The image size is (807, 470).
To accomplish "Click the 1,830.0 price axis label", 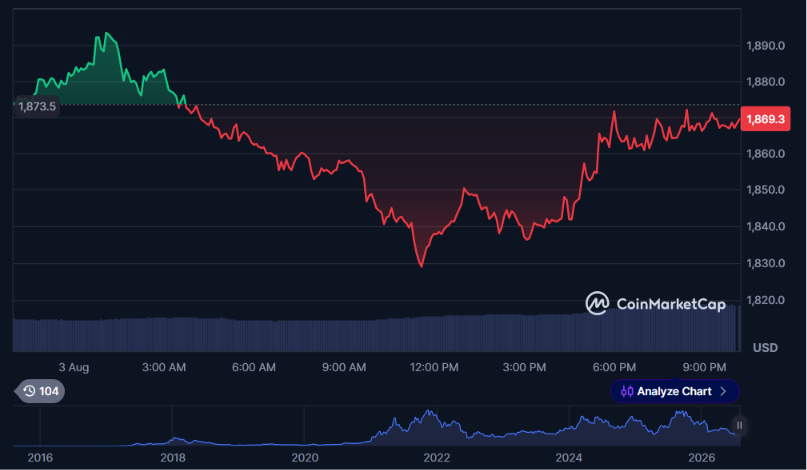I will point(765,264).
